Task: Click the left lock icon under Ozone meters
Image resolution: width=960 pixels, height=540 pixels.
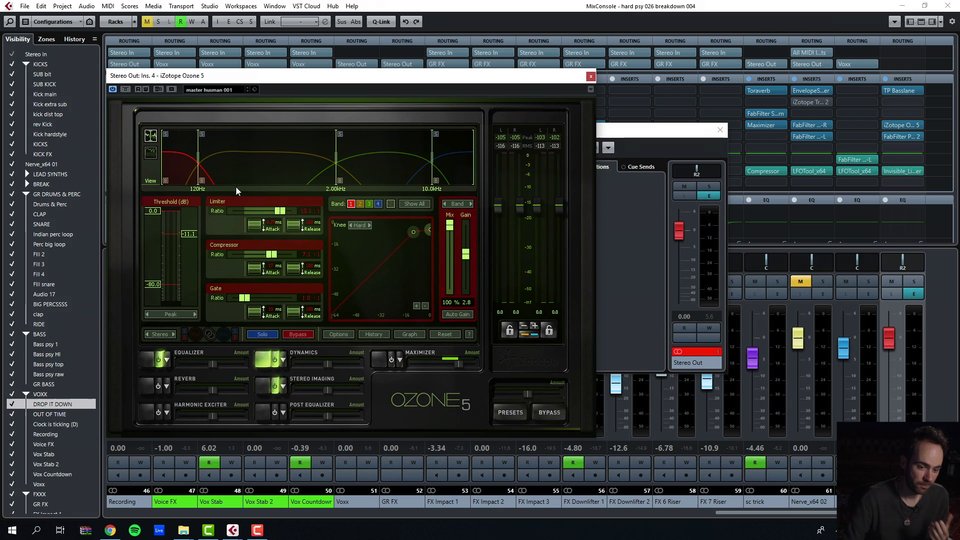Action: coord(509,330)
